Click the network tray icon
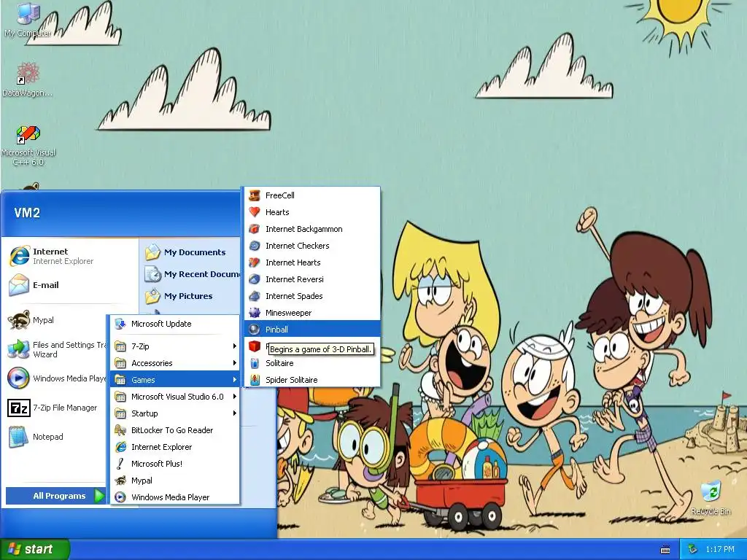Screen dimensions: 747x560 pyautogui.click(x=693, y=550)
